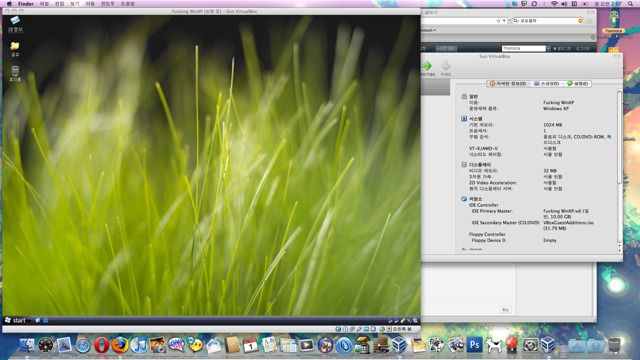Open Photoshop from the Dock
The image size is (640, 360).
tap(474, 345)
